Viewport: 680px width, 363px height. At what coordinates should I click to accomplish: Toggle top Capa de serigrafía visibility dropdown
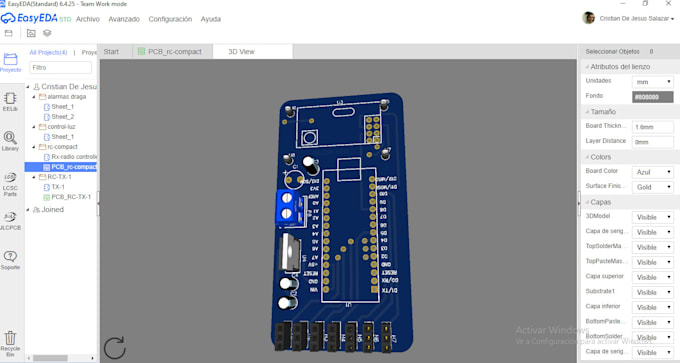[652, 232]
